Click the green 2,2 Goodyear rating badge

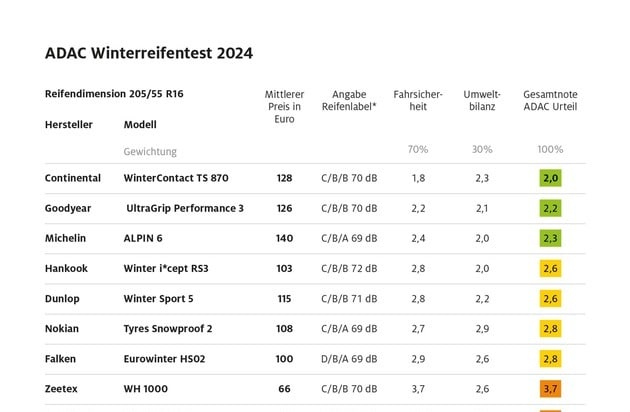(550, 208)
